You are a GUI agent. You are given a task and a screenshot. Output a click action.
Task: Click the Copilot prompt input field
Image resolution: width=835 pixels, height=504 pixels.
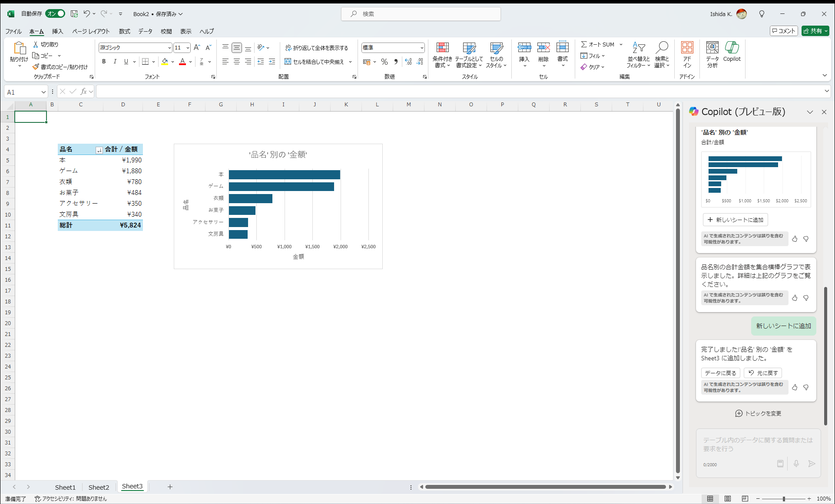point(758,445)
